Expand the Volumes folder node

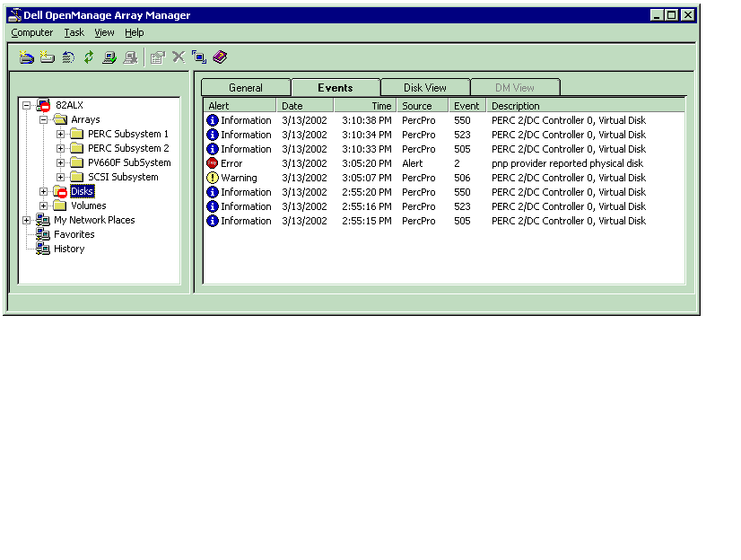[43, 206]
